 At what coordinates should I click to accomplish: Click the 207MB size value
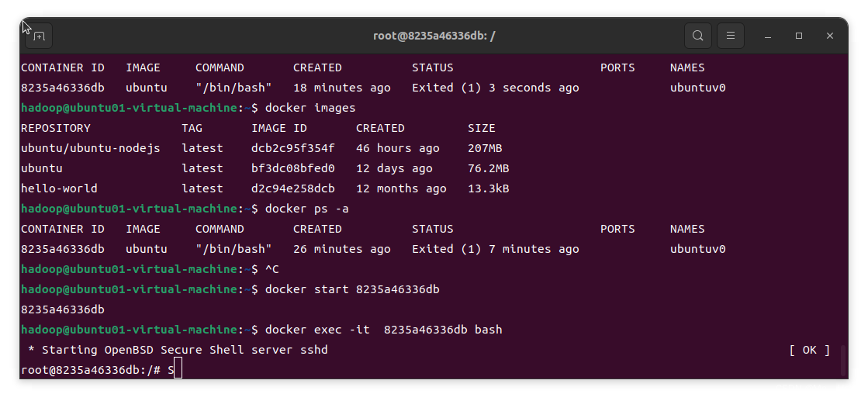485,148
